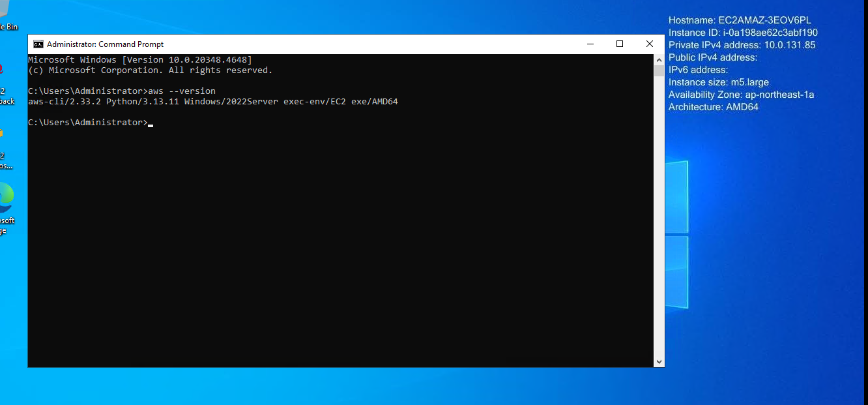Close the Administrator: Command Prompt window
Screen dimensions: 868x405
coord(650,44)
